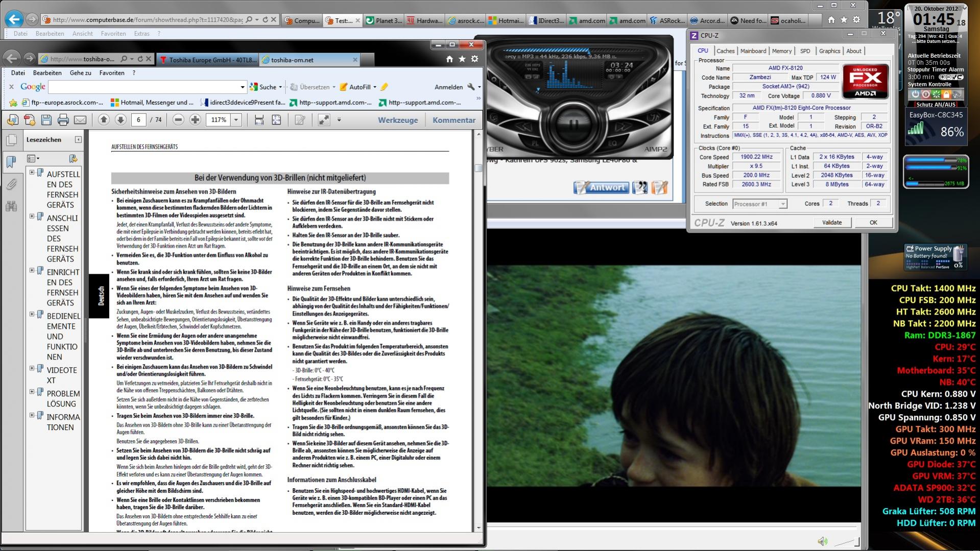The image size is (980, 551).
Task: Click the PDF export/convert icon in the PDF toolbar
Action: pyautogui.click(x=13, y=120)
